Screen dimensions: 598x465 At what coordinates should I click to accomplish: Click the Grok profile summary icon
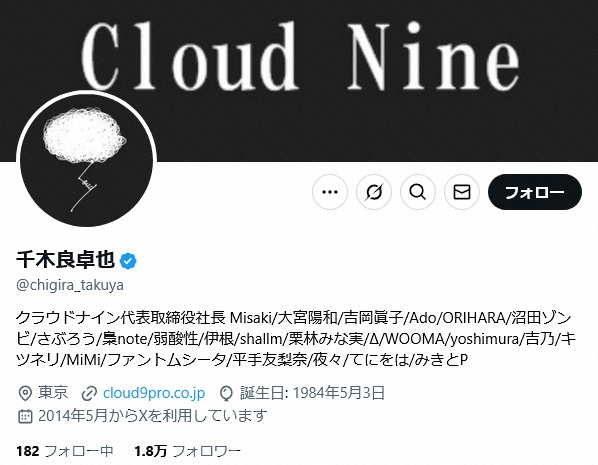(x=374, y=192)
